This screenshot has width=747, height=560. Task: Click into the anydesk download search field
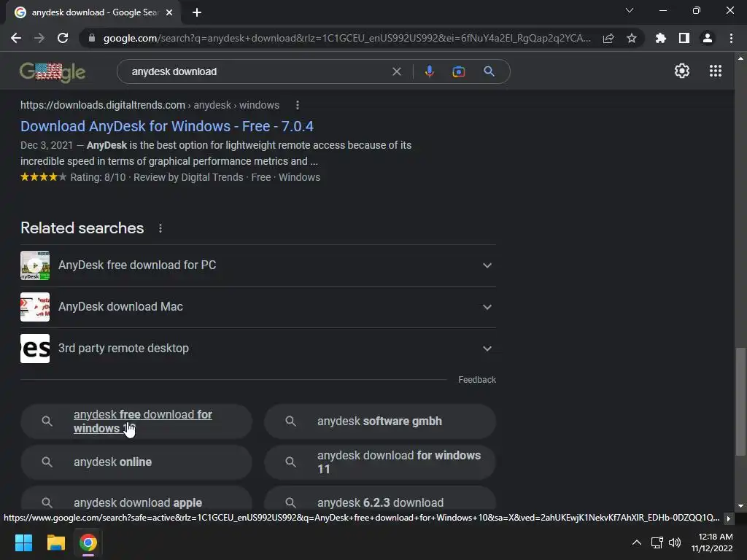tap(258, 71)
